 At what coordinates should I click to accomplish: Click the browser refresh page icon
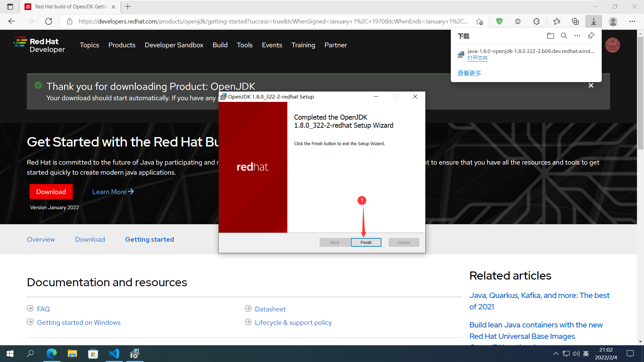tap(49, 20)
